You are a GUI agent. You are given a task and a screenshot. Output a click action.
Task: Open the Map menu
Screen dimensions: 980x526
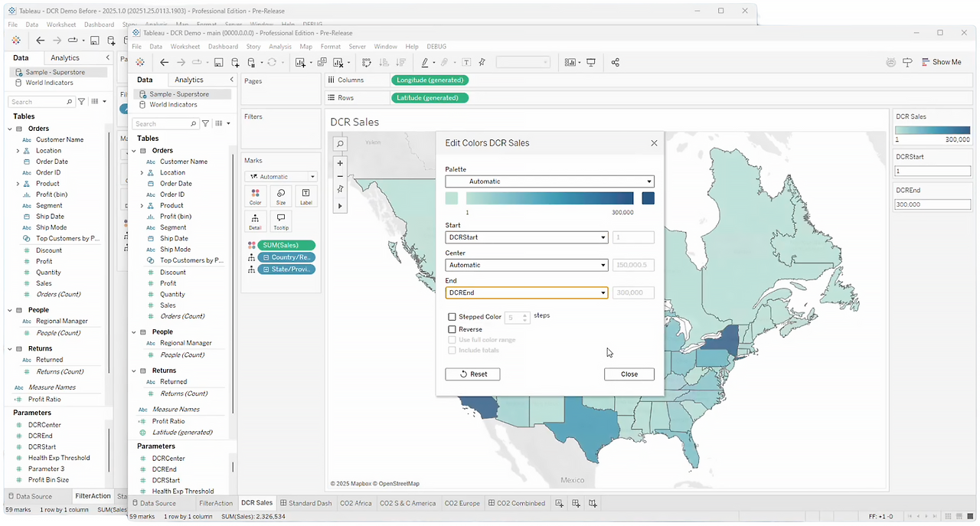(306, 47)
